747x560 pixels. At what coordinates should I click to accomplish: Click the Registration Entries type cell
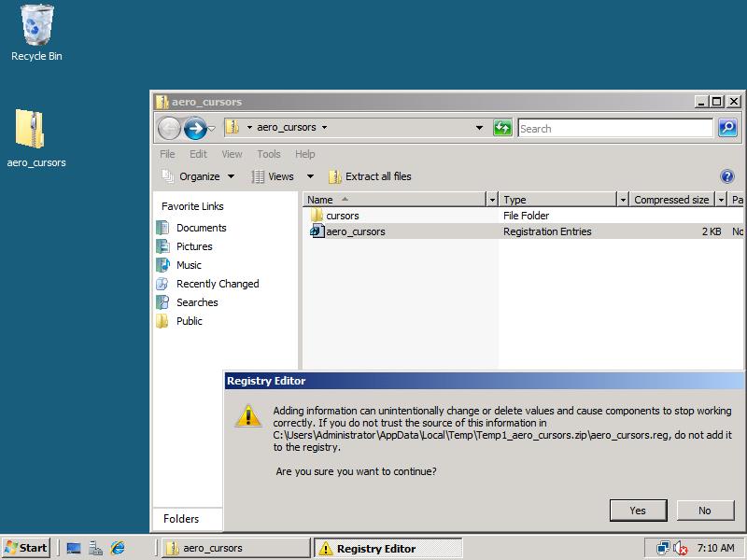[x=547, y=231]
